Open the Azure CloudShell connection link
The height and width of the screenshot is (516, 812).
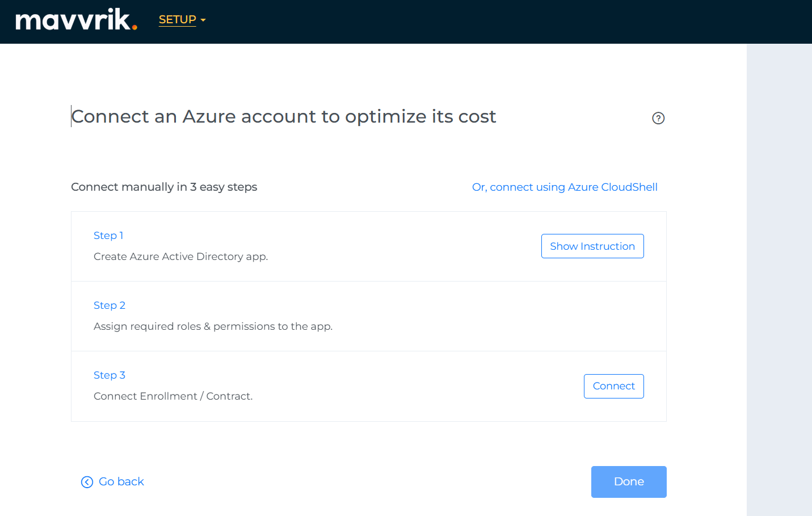565,187
